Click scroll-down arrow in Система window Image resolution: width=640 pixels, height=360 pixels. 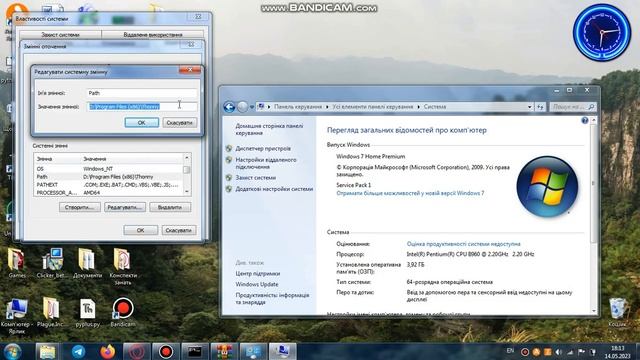(x=593, y=311)
